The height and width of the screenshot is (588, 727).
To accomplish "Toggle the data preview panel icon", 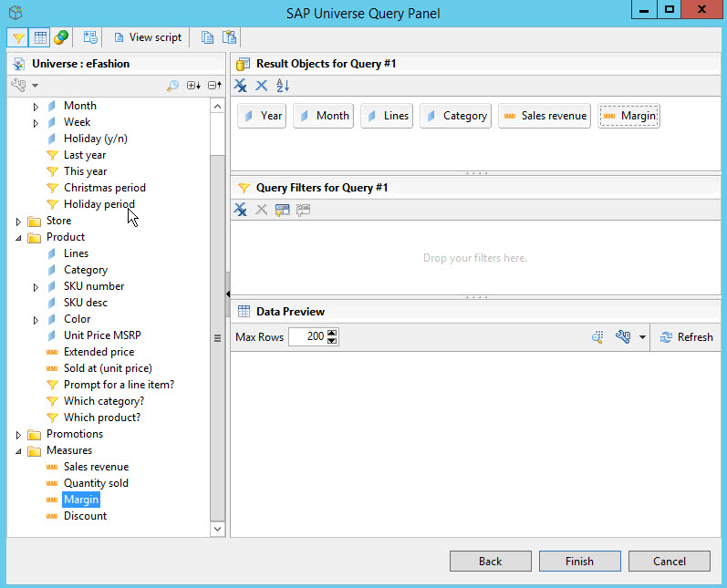I will pyautogui.click(x=40, y=37).
